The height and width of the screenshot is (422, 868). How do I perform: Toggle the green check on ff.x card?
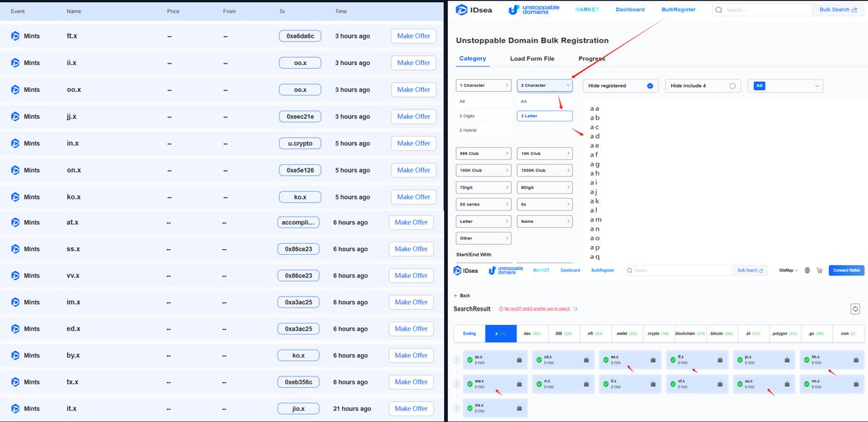point(672,359)
